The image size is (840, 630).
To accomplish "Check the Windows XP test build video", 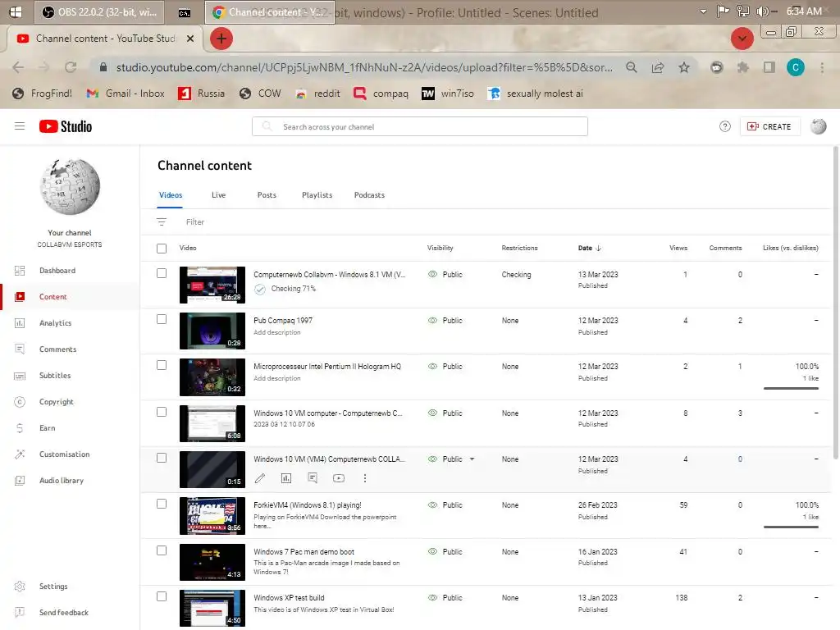I will pyautogui.click(x=162, y=597).
